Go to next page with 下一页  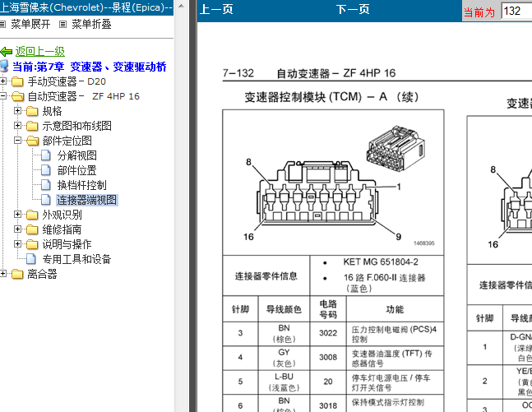click(353, 10)
